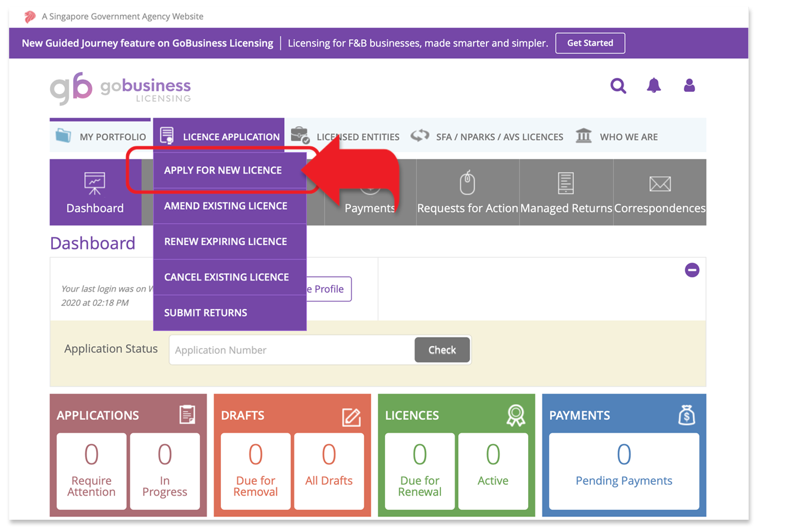Viewport: 812px width, 531px height.
Task: Switch to the Correspondences tab
Action: click(660, 193)
